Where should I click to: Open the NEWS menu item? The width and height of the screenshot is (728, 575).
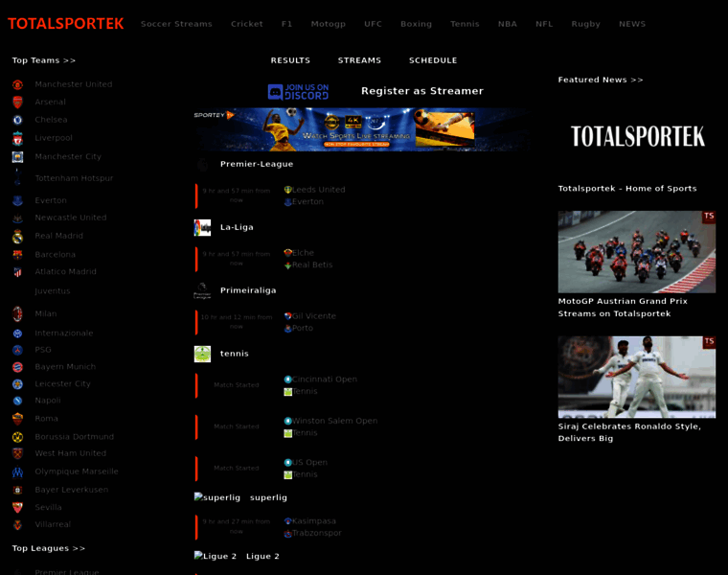coord(632,24)
